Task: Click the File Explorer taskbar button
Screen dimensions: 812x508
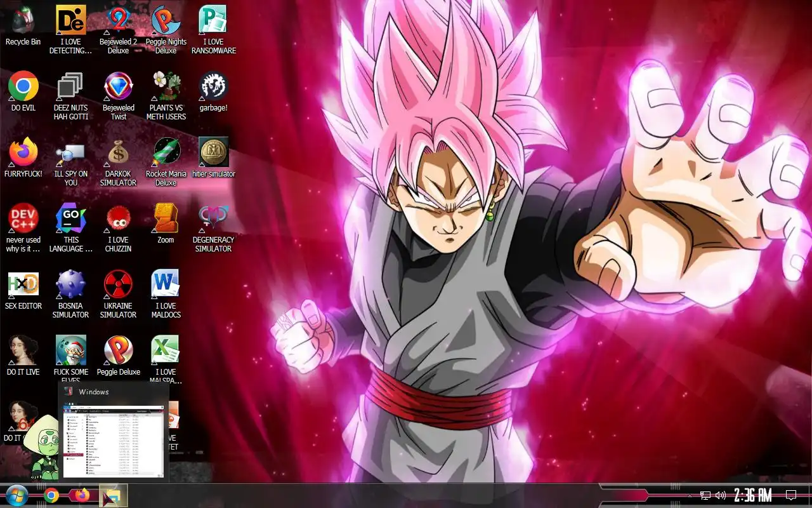Action: (x=114, y=495)
